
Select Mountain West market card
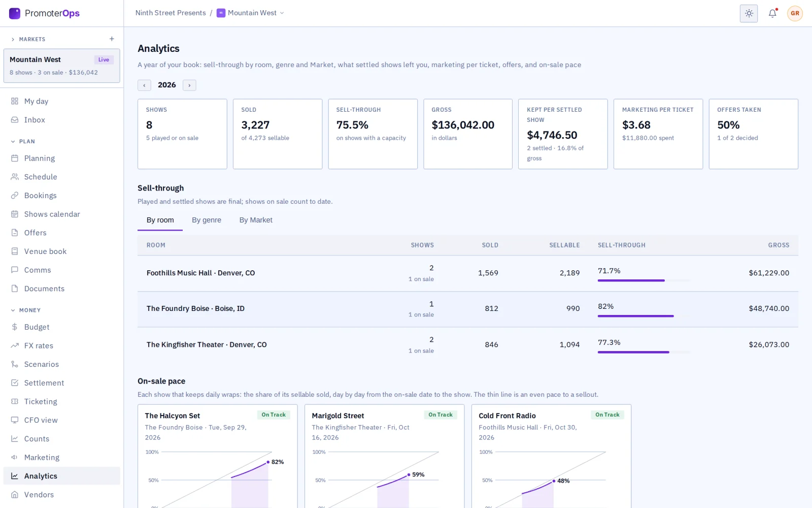(62, 66)
